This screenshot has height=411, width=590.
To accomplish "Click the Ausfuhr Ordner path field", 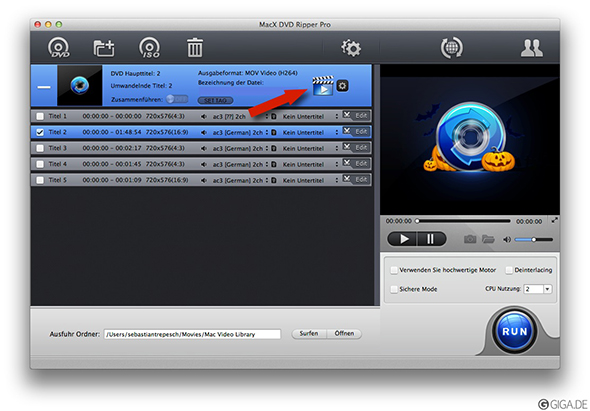I will tap(192, 334).
